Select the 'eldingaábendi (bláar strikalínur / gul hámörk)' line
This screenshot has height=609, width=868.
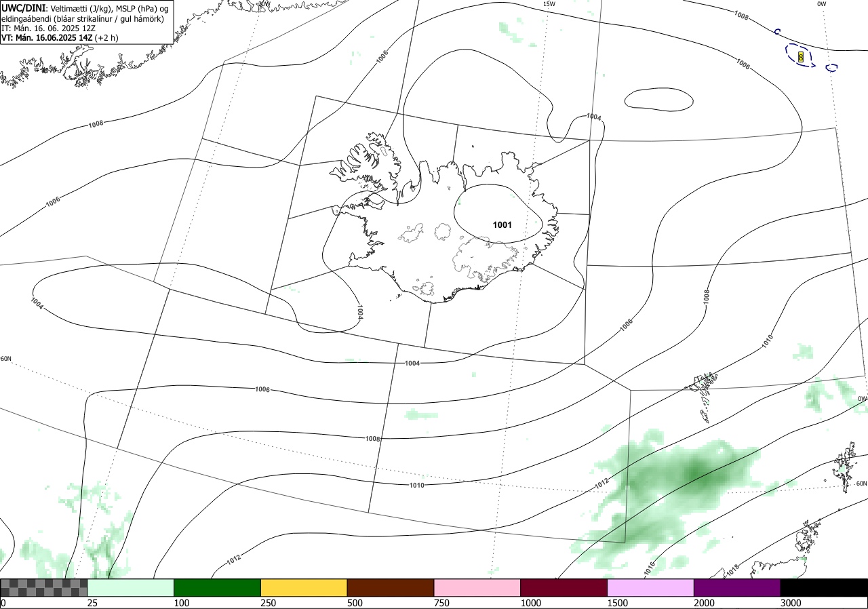point(82,18)
